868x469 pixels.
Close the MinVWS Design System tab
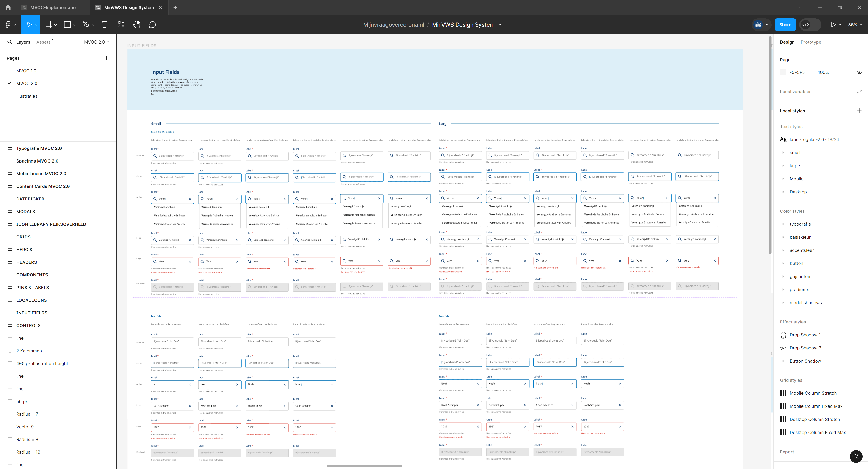[x=161, y=7]
